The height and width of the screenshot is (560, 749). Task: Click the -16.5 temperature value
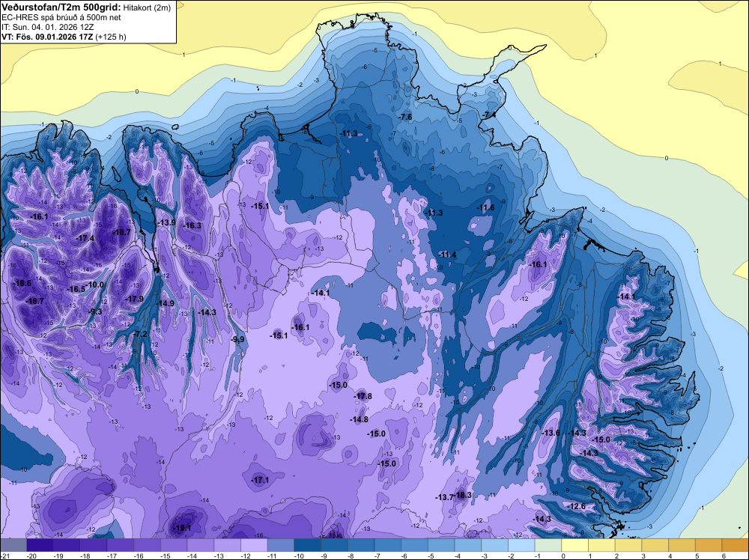[x=76, y=289]
